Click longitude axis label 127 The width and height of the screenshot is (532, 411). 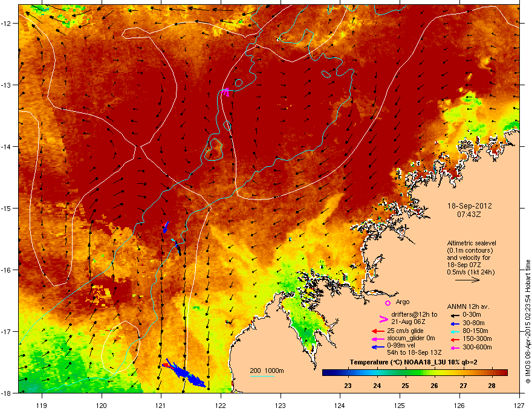point(519,405)
